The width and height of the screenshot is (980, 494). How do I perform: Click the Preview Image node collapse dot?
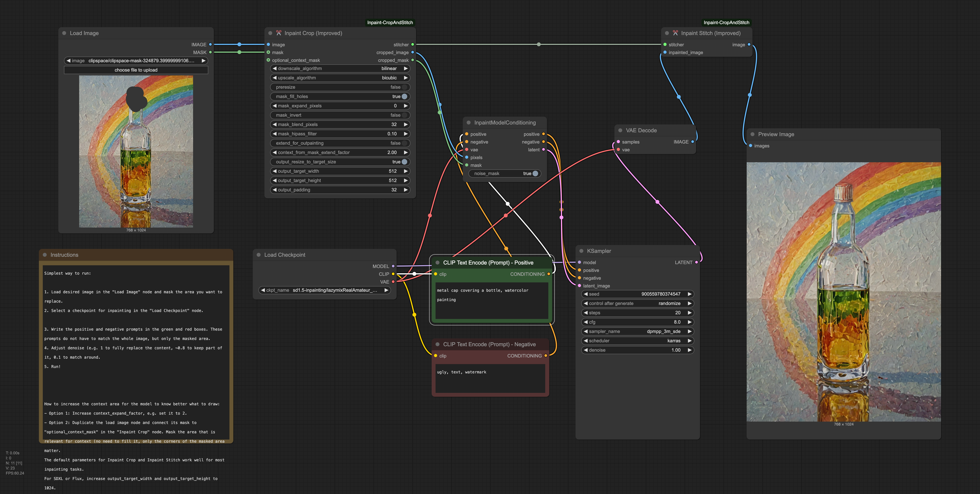pos(752,134)
